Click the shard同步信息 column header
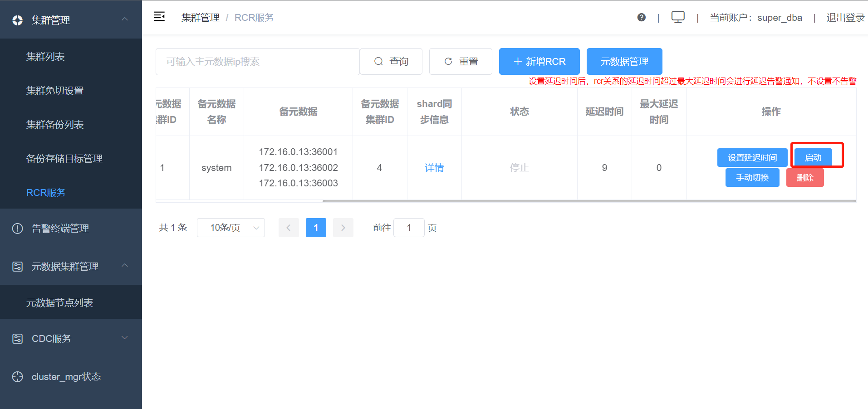The width and height of the screenshot is (868, 409). tap(434, 112)
